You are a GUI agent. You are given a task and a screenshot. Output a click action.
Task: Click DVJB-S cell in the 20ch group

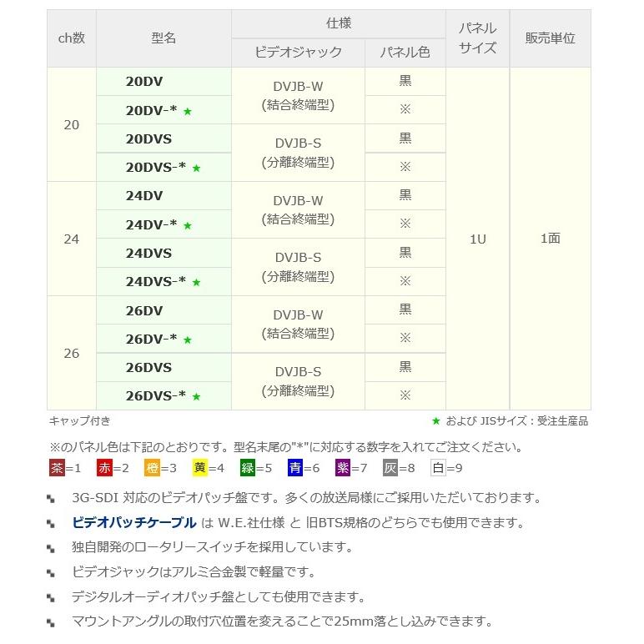[x=298, y=153]
